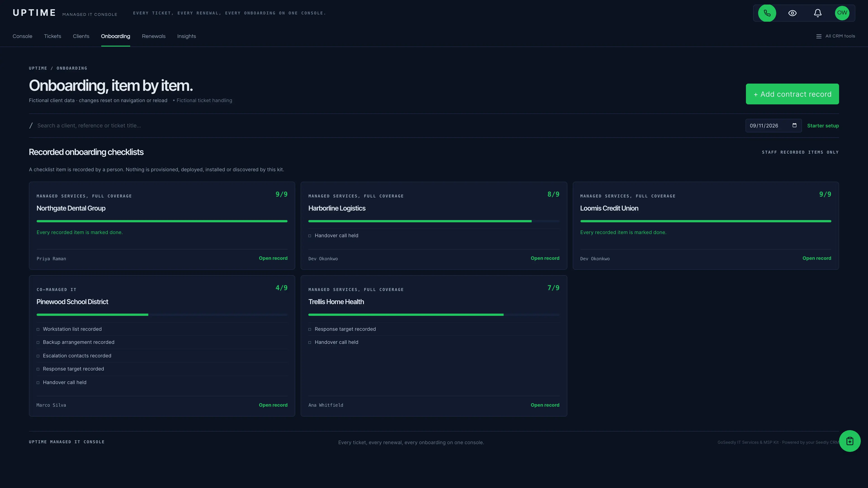The height and width of the screenshot is (488, 868).
Task: Check Escalation contacts recorded for Pinewood
Action: click(x=38, y=356)
